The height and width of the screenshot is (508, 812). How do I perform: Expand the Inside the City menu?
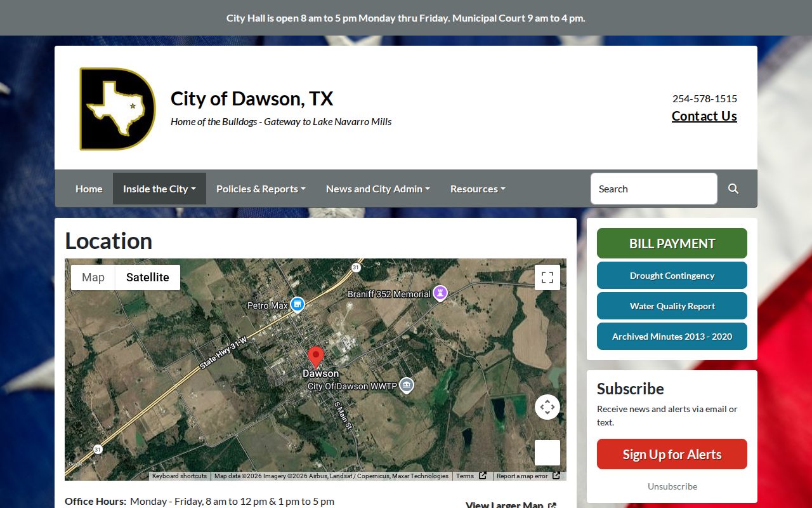pos(159,189)
